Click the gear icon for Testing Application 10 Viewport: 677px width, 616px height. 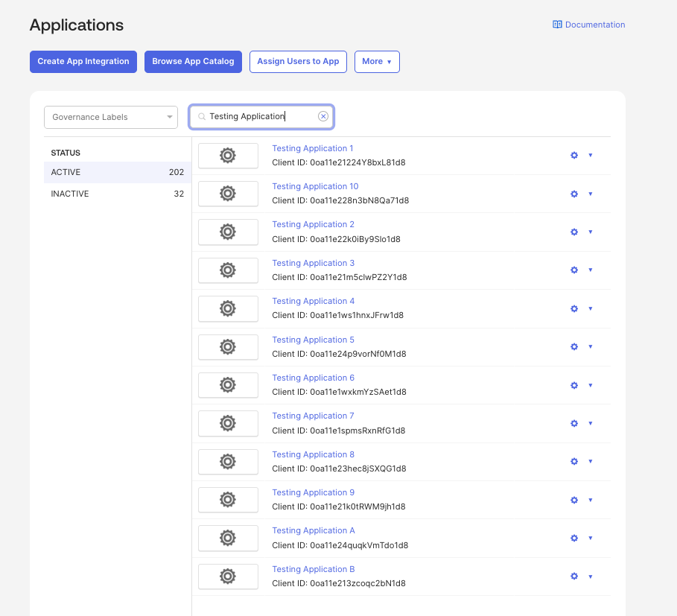pos(573,194)
